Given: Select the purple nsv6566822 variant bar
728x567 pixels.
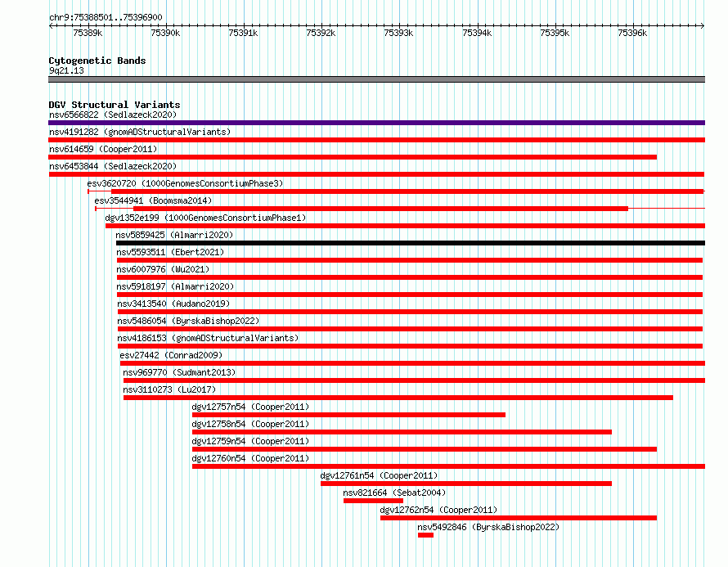Looking at the screenshot, I should coord(376,123).
